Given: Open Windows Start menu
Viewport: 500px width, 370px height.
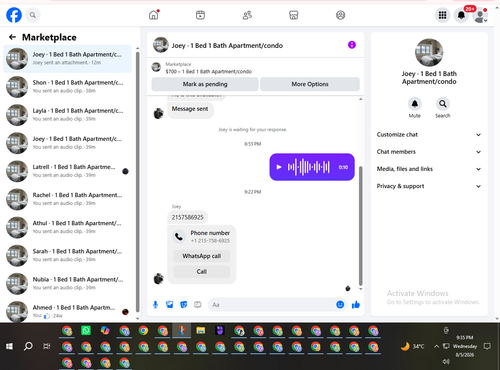Looking at the screenshot, I should click(9, 347).
